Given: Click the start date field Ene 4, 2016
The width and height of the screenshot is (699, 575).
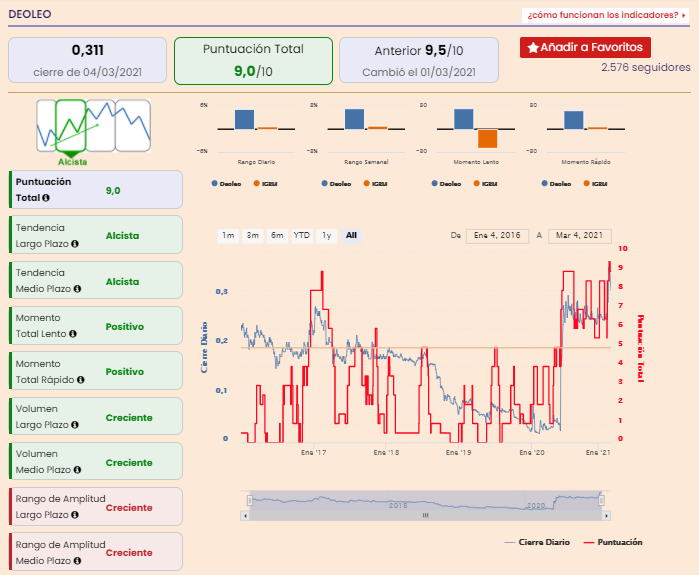Looking at the screenshot, I should pyautogui.click(x=497, y=236).
